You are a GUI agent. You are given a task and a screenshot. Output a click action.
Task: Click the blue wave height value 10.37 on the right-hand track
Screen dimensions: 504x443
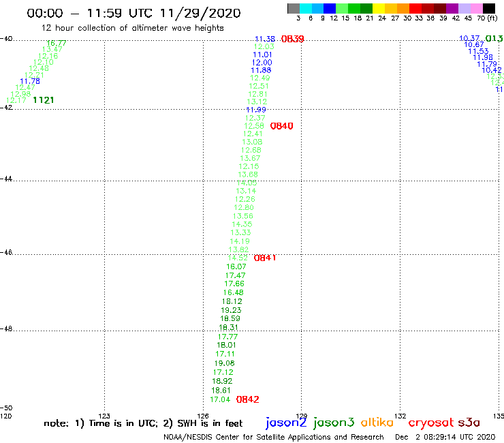pyautogui.click(x=469, y=38)
